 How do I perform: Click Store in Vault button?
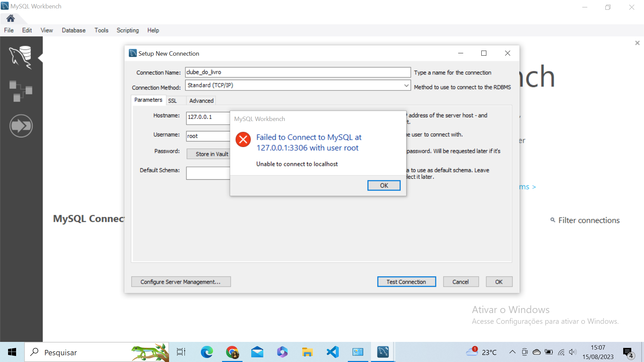pos(208,154)
